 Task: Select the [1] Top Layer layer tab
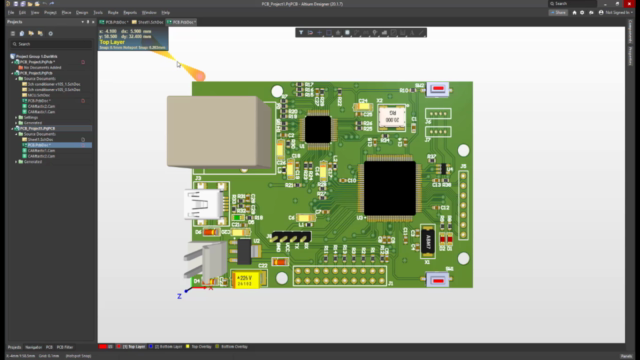tap(131, 347)
